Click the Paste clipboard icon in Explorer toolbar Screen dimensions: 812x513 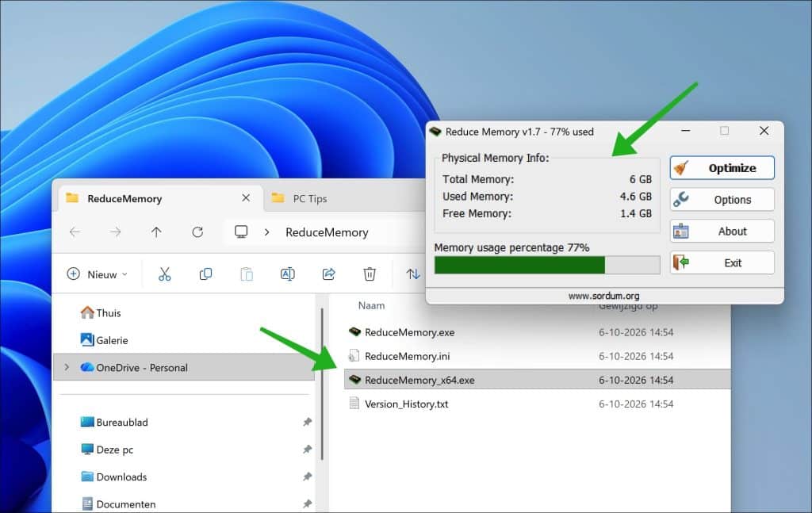(247, 274)
